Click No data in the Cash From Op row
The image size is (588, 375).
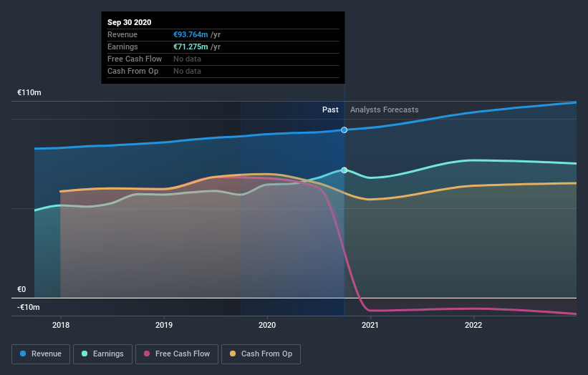pos(187,71)
